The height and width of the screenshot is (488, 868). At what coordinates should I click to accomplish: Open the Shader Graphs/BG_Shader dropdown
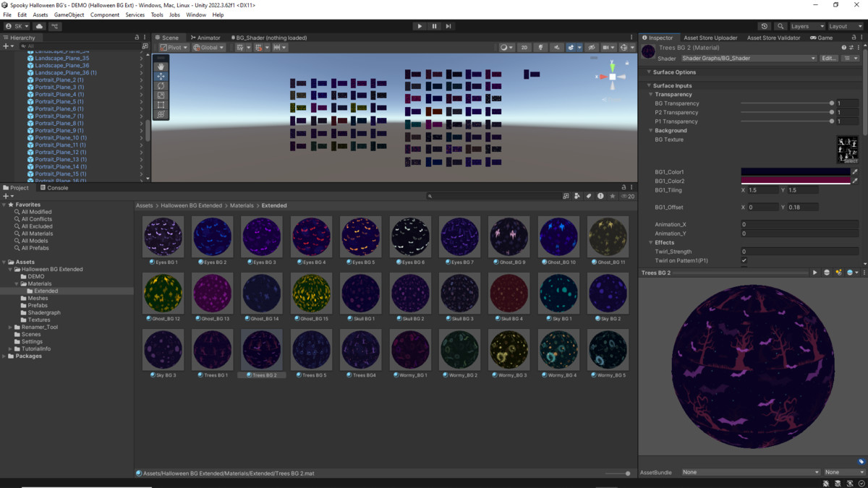click(x=749, y=59)
